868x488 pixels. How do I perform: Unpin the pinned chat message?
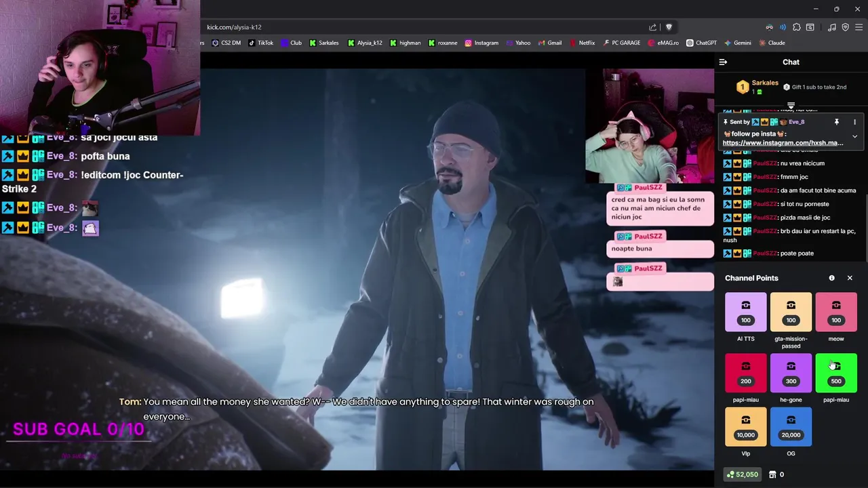coord(836,122)
